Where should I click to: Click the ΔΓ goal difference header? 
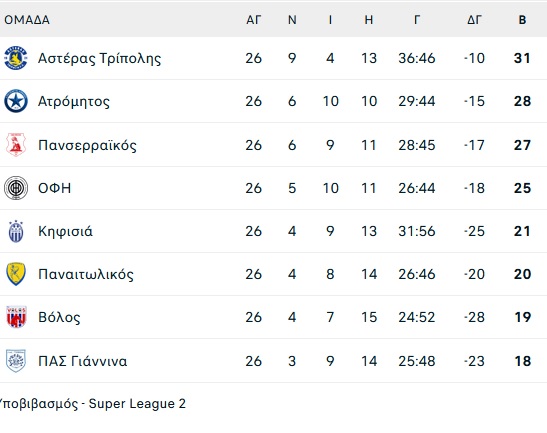coord(474,20)
